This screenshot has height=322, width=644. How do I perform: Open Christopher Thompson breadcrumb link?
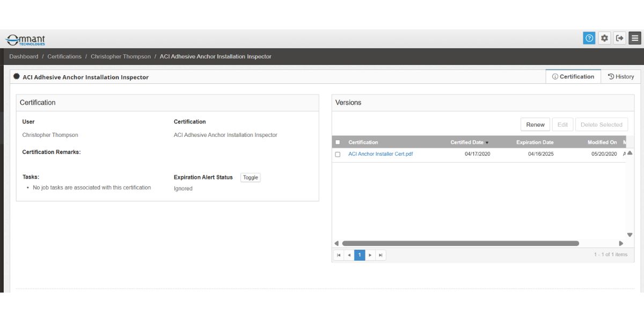coord(121,56)
